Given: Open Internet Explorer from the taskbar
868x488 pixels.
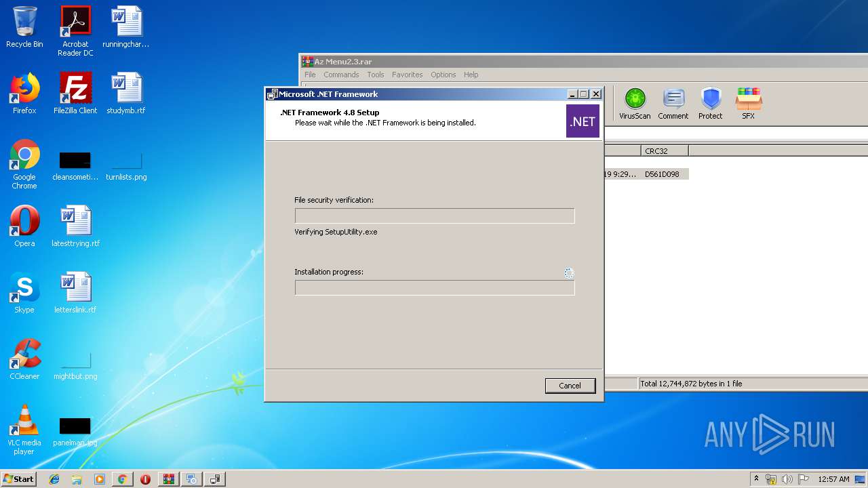Looking at the screenshot, I should coord(54,479).
